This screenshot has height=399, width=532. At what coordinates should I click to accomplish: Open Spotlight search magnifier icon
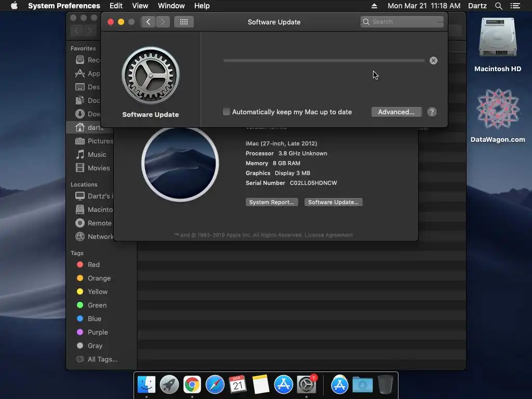[x=498, y=6]
